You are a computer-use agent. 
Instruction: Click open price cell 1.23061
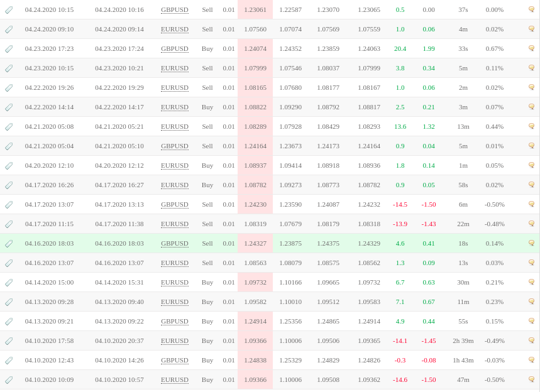pyautogui.click(x=255, y=9)
